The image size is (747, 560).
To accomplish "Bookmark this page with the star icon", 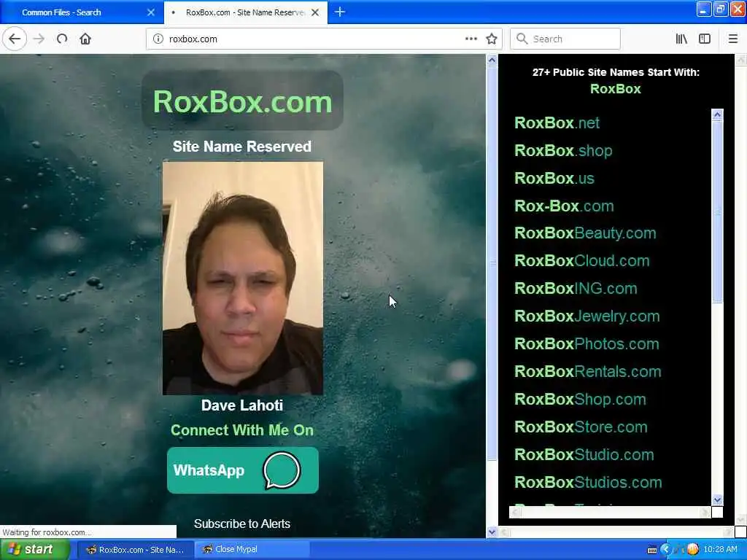I will [492, 39].
